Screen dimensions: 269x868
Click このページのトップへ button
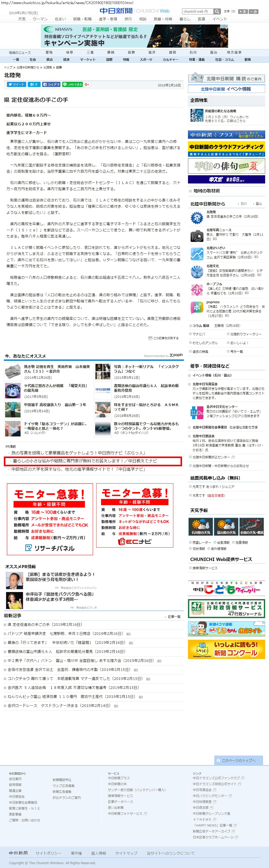click(238, 760)
